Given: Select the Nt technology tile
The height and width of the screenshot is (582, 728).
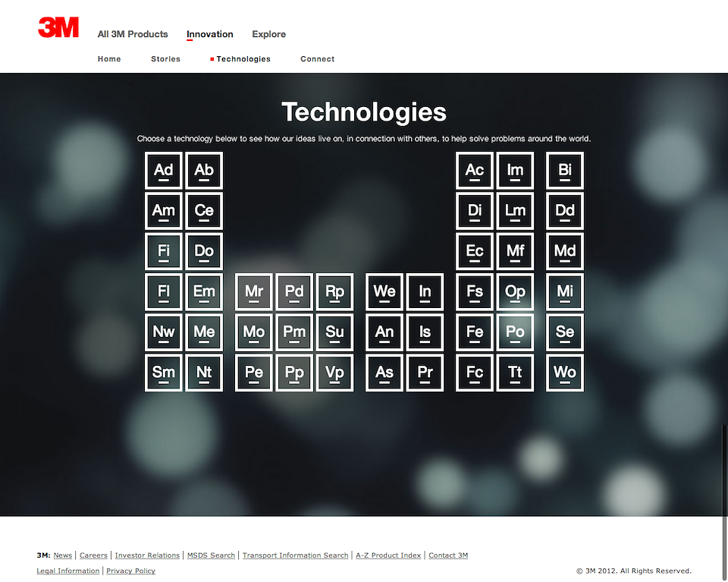Looking at the screenshot, I should point(204,373).
